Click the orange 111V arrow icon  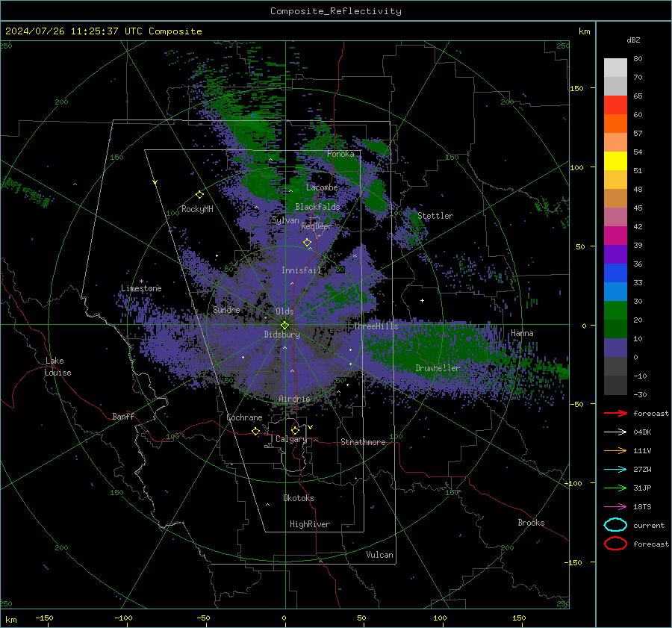coord(615,450)
